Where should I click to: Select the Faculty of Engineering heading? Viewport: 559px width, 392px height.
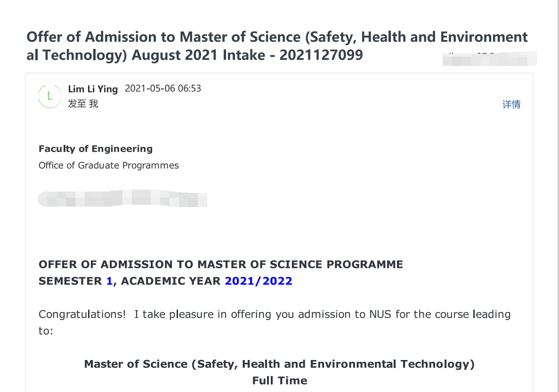(96, 149)
